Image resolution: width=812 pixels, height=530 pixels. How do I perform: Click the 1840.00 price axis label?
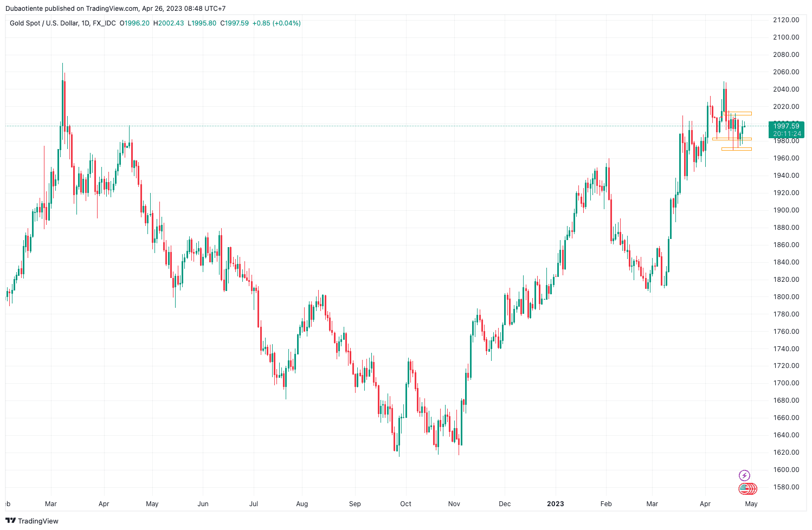(x=786, y=262)
